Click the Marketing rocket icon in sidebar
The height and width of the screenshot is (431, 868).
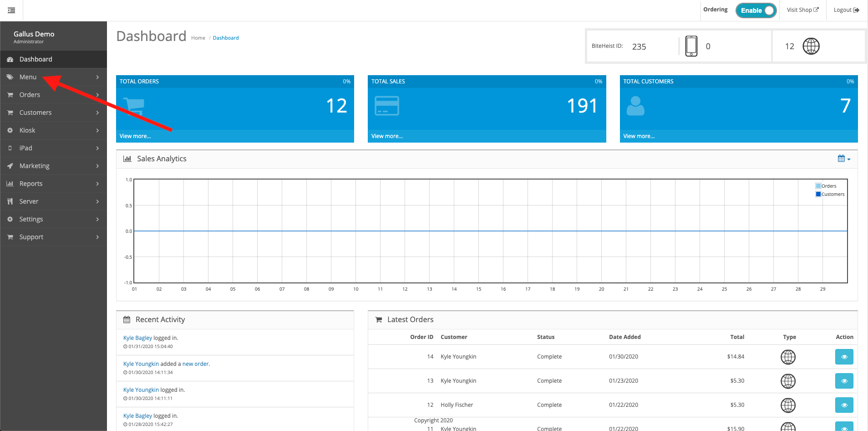point(10,166)
